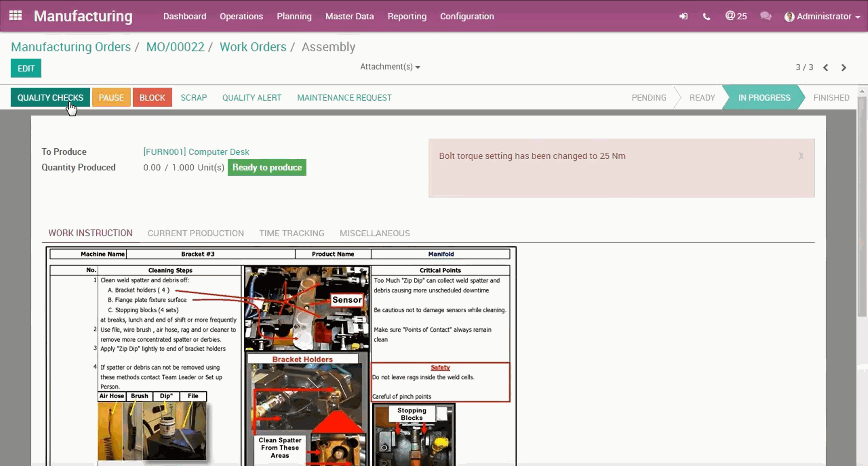Click the red BLOCK button
The width and height of the screenshot is (868, 466).
[152, 97]
